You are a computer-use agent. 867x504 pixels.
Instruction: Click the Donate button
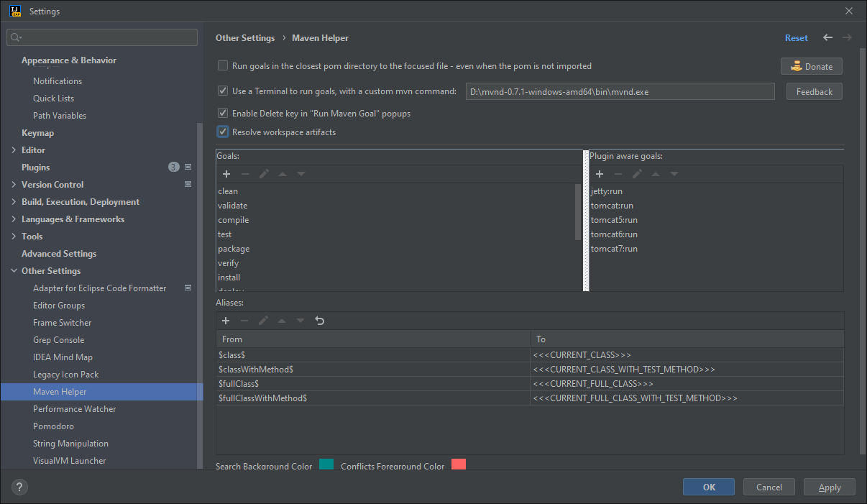(812, 66)
